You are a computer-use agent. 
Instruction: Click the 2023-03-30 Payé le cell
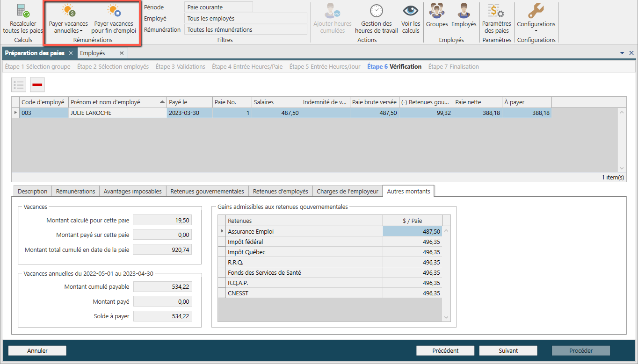coord(189,113)
